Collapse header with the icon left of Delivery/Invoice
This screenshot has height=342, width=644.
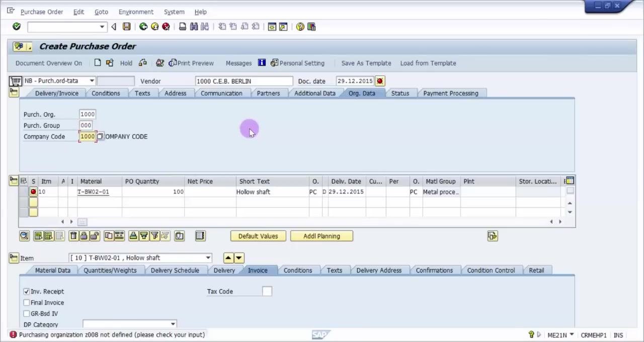14,93
